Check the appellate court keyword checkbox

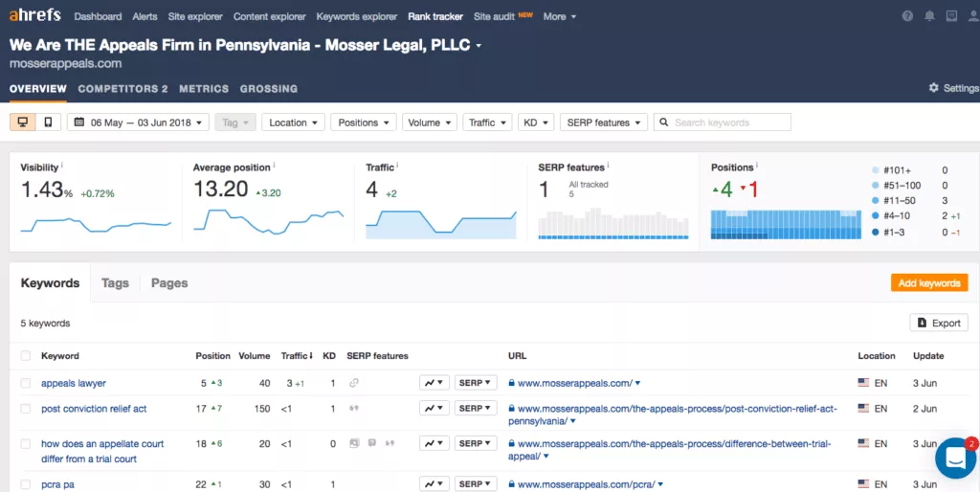26,444
